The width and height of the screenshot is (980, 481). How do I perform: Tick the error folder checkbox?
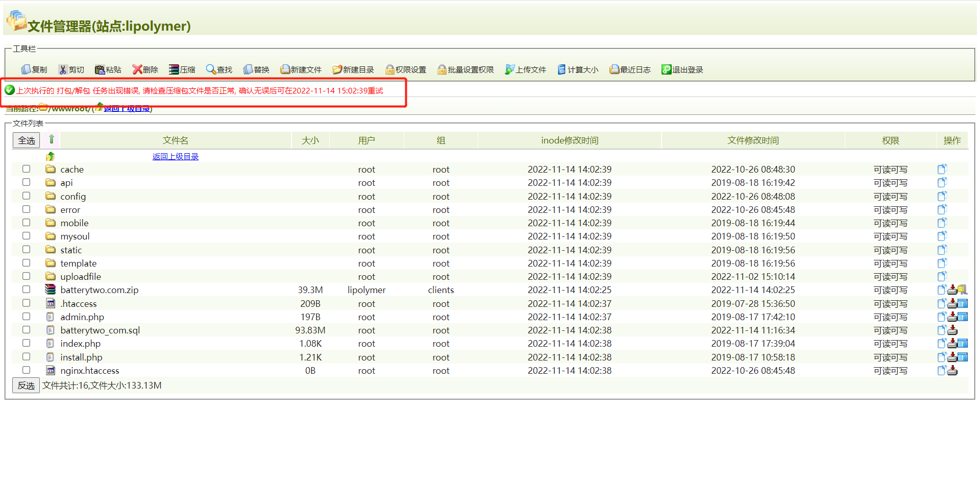click(26, 209)
